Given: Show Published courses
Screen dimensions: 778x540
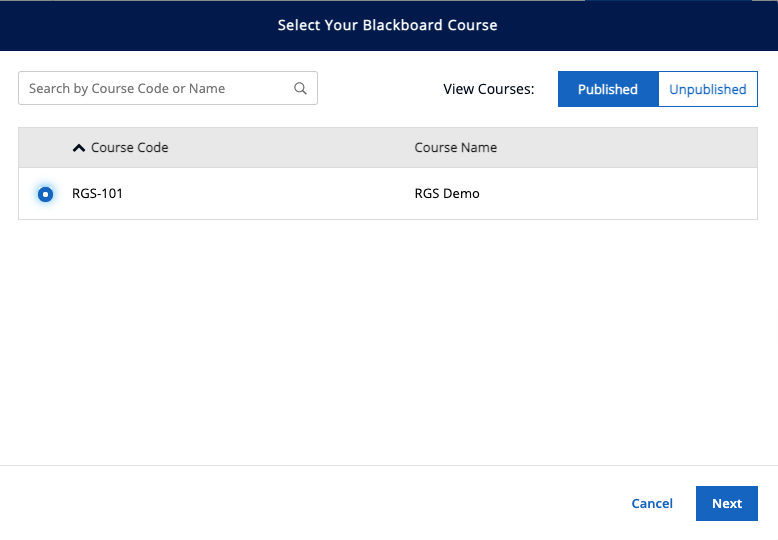Looking at the screenshot, I should 608,89.
